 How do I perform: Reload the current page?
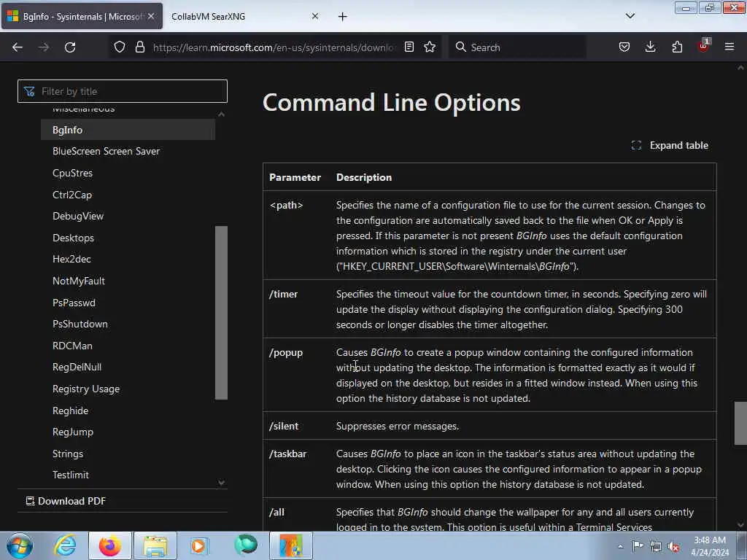point(70,47)
